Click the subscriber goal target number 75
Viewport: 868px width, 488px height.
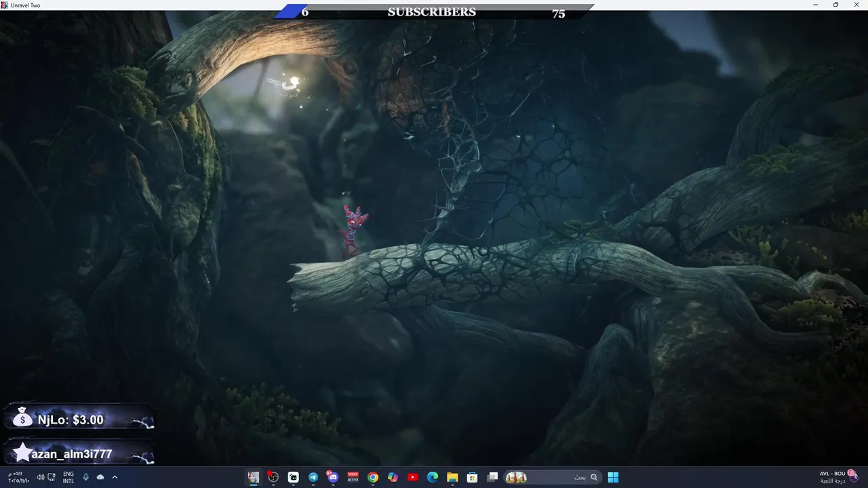coord(558,14)
